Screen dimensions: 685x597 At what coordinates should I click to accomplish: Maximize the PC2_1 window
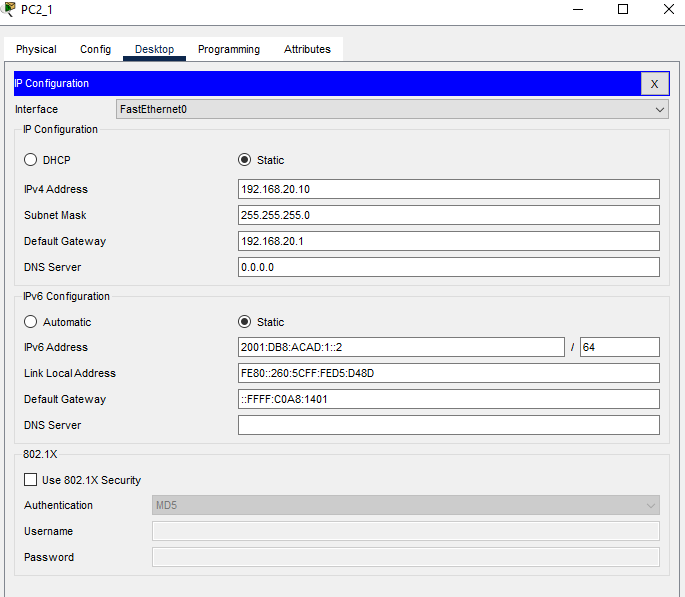coord(623,9)
